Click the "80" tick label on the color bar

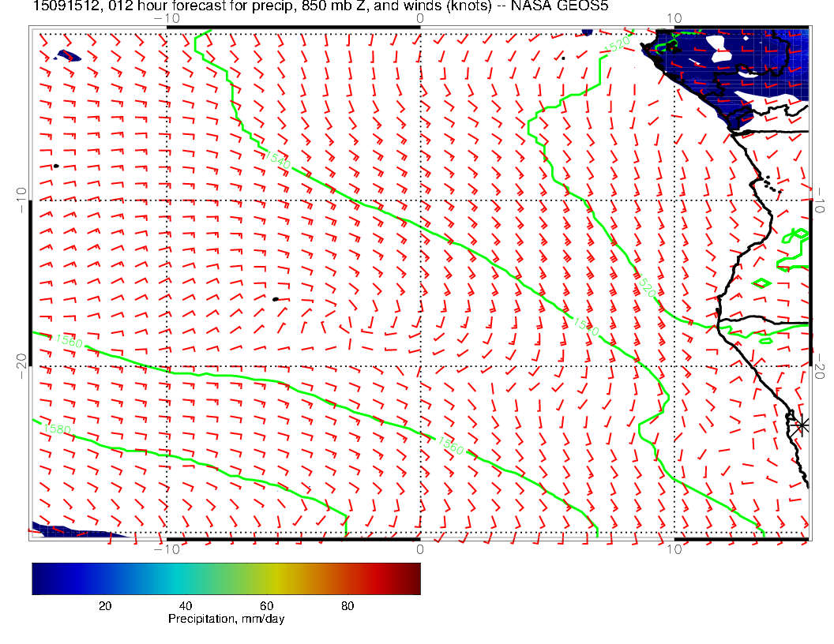coord(347,606)
